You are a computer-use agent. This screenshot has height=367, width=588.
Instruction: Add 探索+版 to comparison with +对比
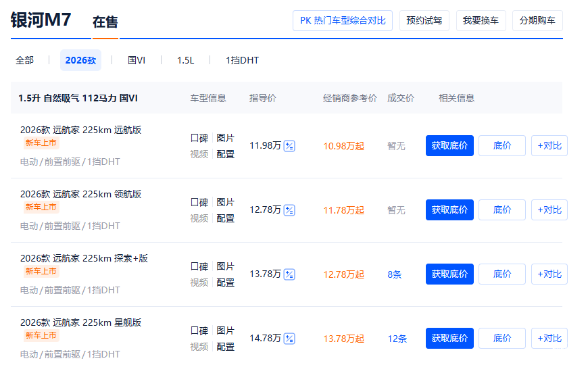pos(549,274)
